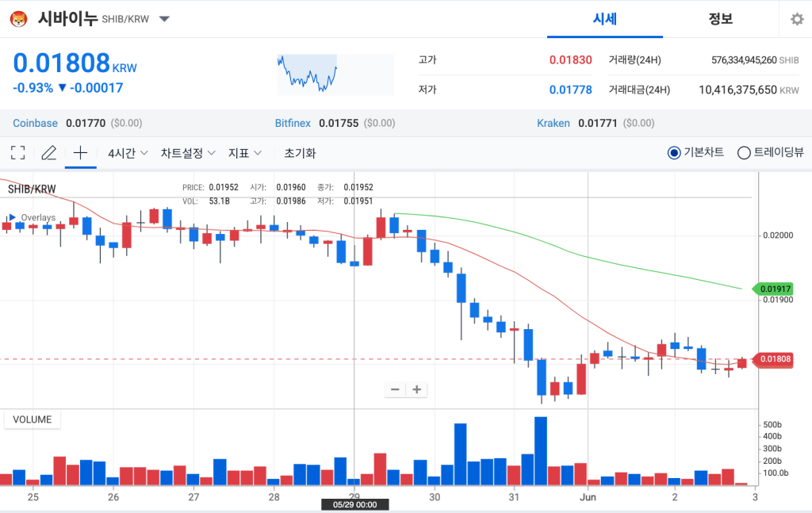
Task: Open Bitfinex price link
Action: pos(293,123)
